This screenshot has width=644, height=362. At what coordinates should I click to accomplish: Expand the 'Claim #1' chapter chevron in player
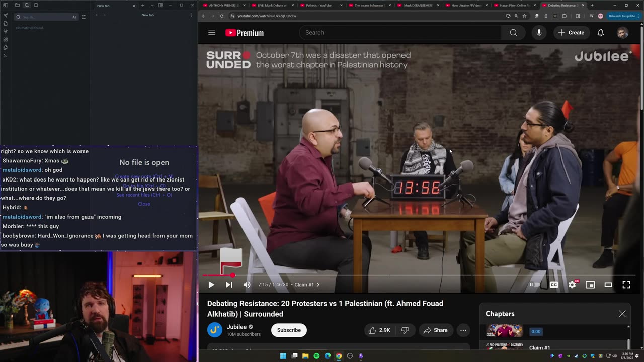[317, 285]
